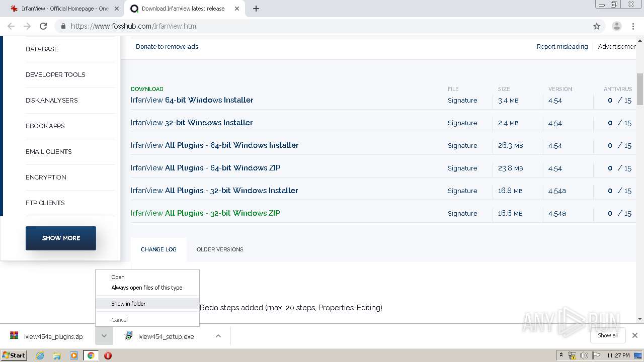644x362 pixels.
Task: Click iview454_setup.exe download item
Action: [163, 336]
